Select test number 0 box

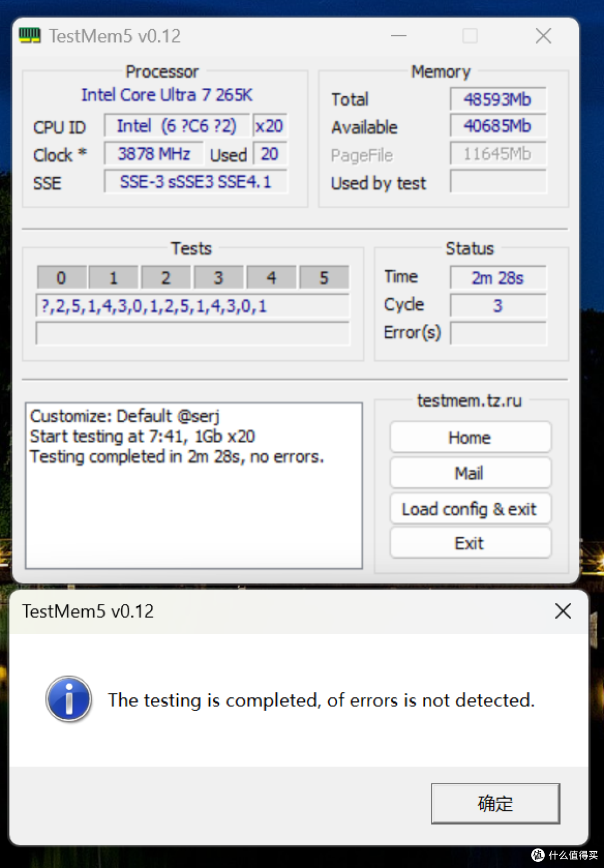(x=62, y=277)
